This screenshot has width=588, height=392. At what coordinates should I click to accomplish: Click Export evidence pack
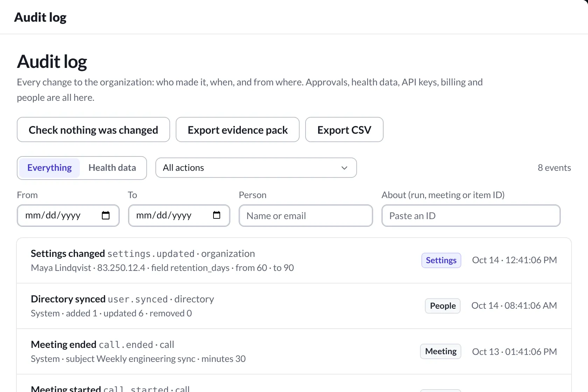click(x=238, y=129)
